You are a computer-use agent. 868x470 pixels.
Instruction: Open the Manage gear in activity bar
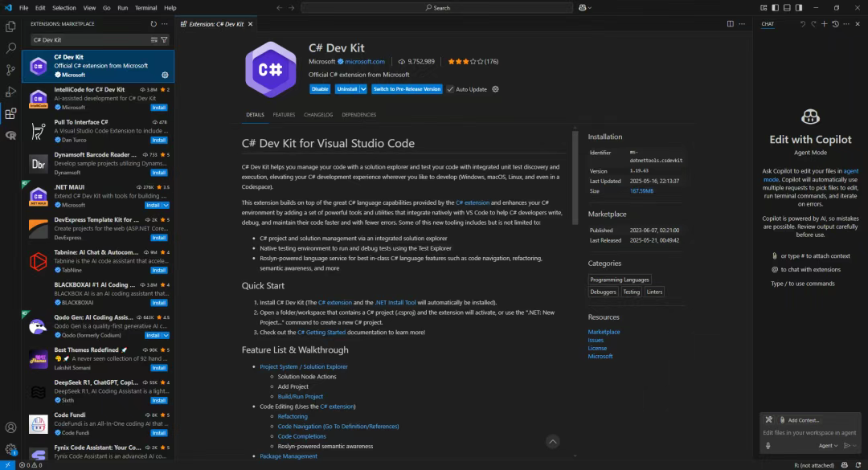(x=10, y=449)
